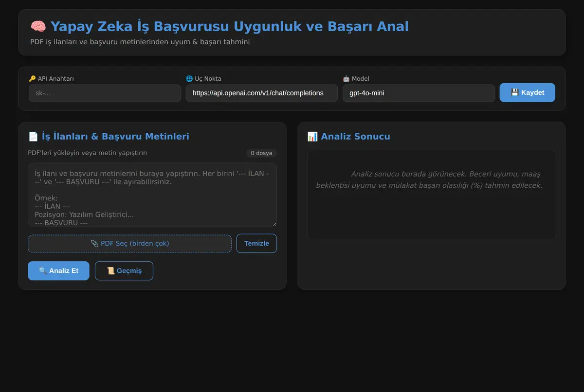Click the robot icon beside Model
The height and width of the screenshot is (392, 584).
coord(346,78)
